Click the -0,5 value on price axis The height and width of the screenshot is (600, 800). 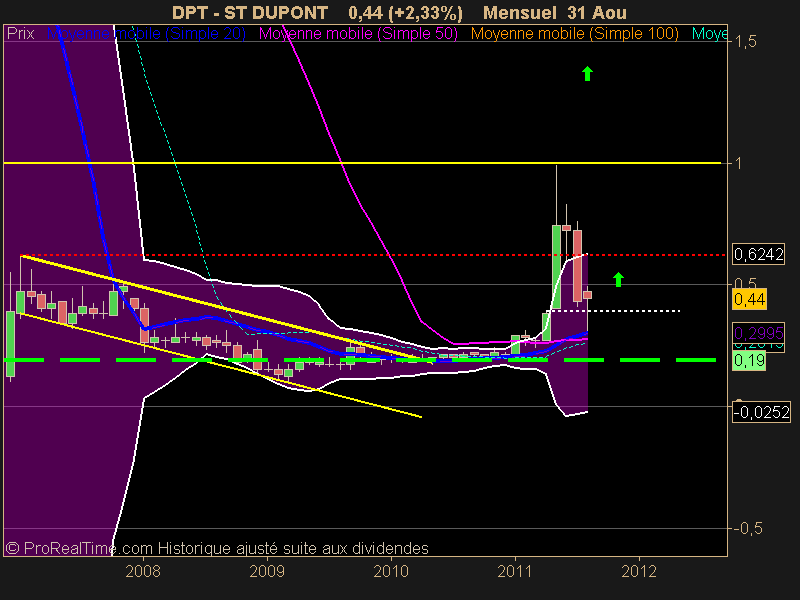point(748,529)
